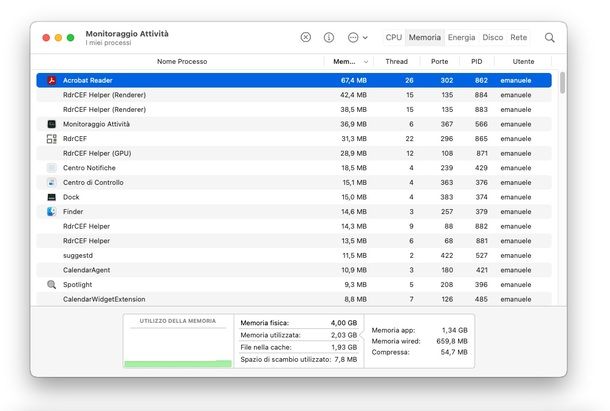
Task: Expand the more-actions dropdown chevron
Action: click(365, 38)
